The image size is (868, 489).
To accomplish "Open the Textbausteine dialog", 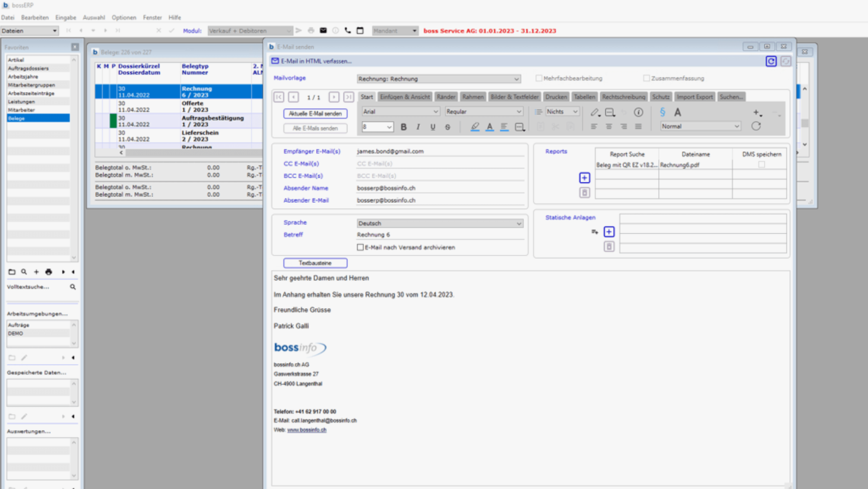I will click(x=315, y=263).
